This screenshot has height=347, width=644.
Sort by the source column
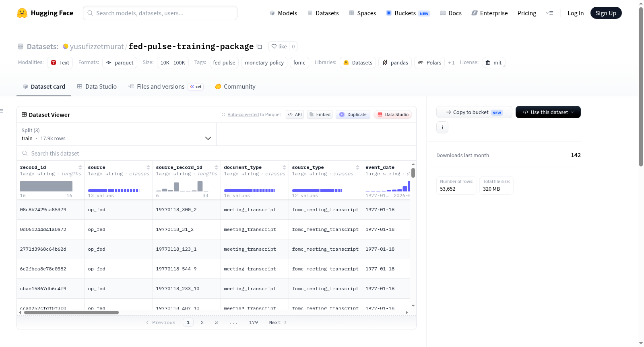coord(148,167)
